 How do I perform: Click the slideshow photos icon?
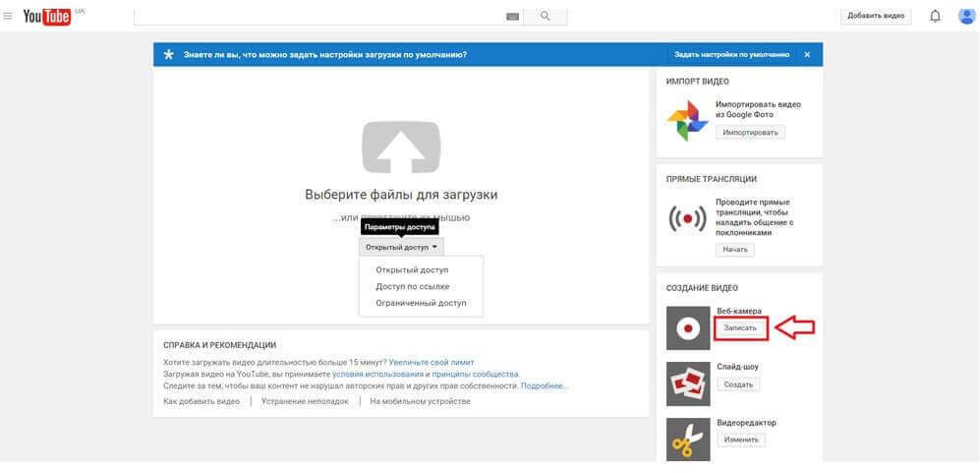coord(685,384)
